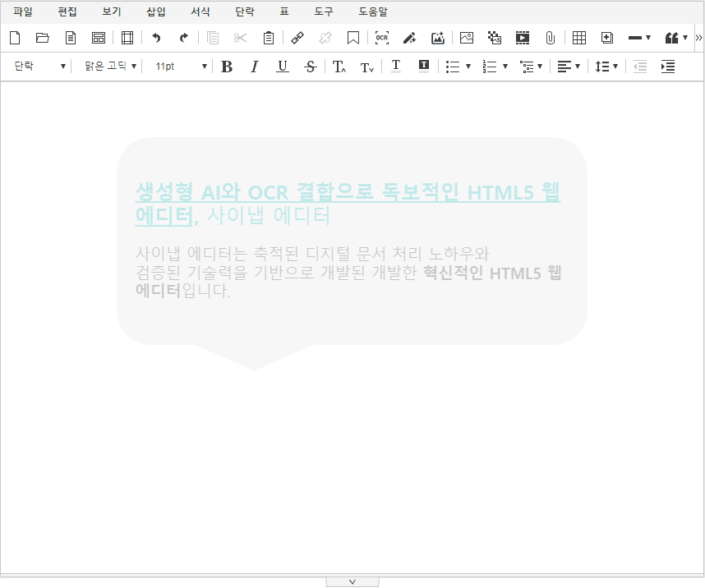
Task: Click the insert hyperlink chain icon
Action: point(297,38)
